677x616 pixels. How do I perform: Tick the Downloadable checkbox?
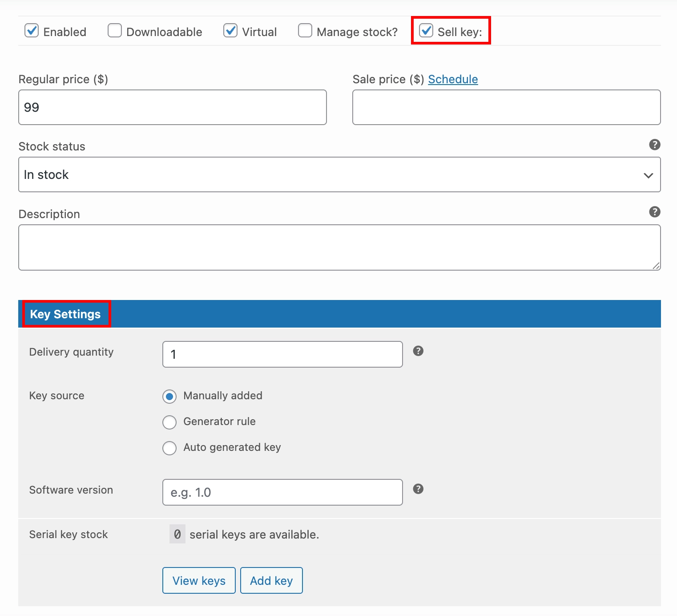click(x=115, y=31)
